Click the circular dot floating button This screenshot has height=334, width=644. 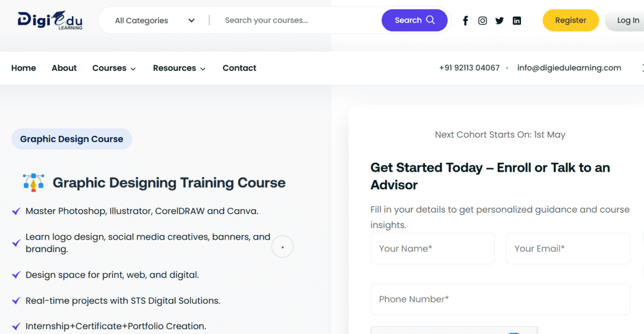click(282, 247)
